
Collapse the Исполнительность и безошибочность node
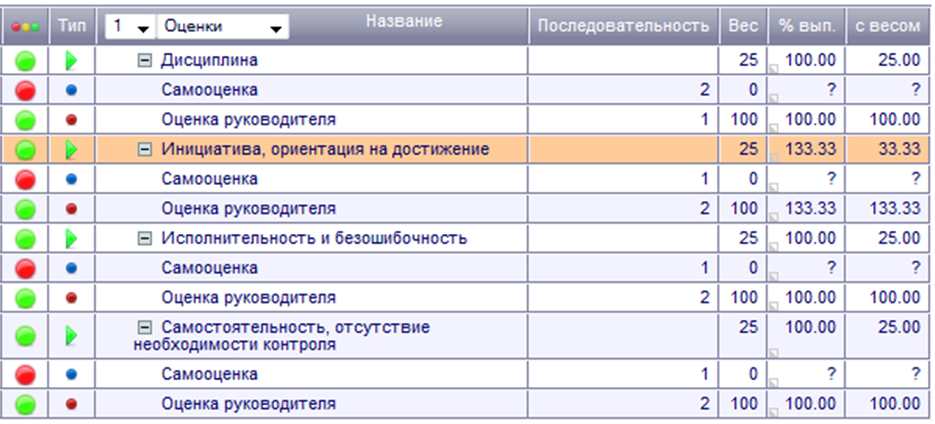click(144, 239)
